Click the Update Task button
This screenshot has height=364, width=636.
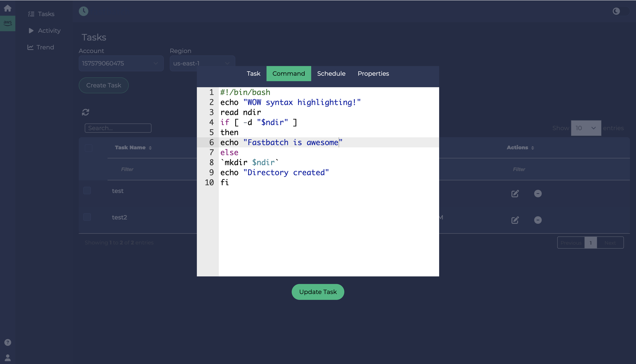318,292
